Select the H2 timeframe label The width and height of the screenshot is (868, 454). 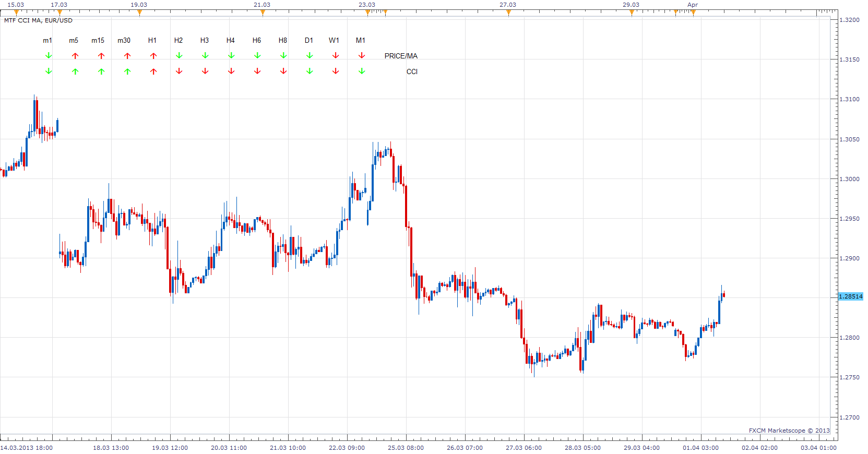click(179, 40)
